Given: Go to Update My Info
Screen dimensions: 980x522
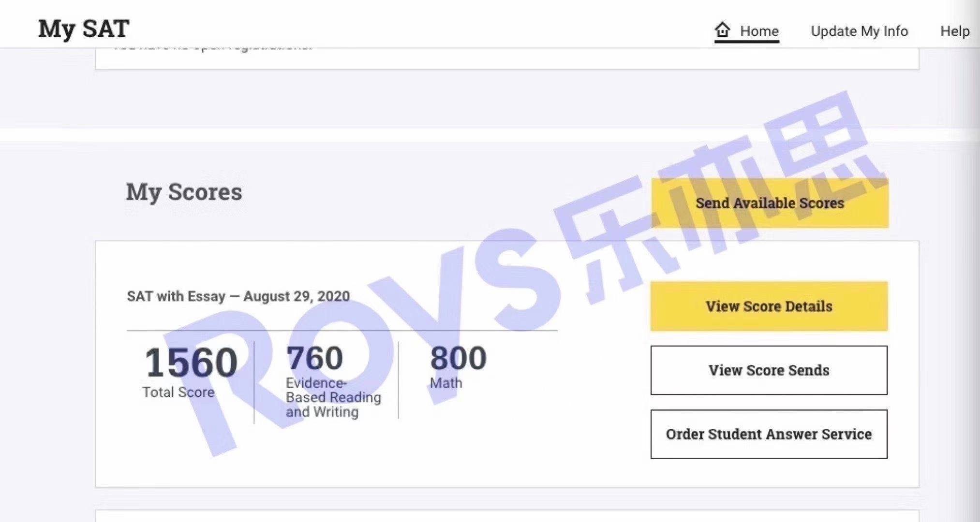Looking at the screenshot, I should coord(859,31).
